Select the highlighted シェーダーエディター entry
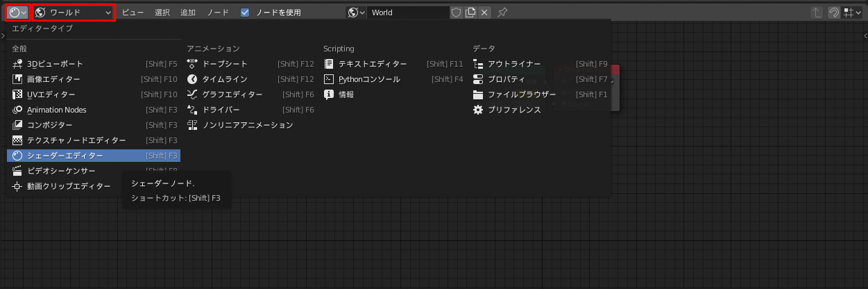This screenshot has width=868, height=289. tap(94, 156)
